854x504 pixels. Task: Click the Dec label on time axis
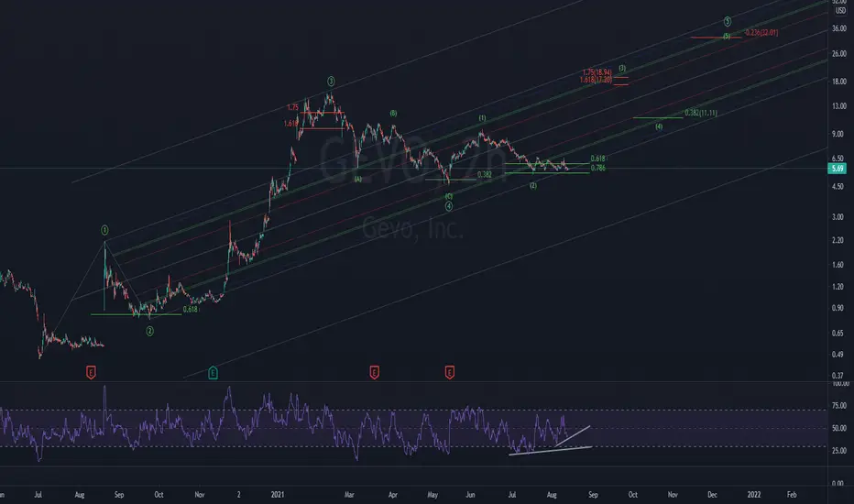click(x=712, y=495)
